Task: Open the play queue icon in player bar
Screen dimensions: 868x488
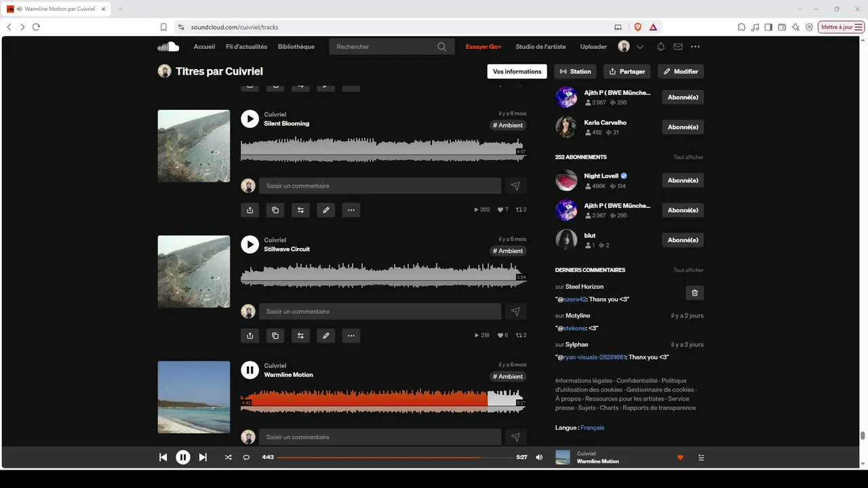Action: (701, 457)
